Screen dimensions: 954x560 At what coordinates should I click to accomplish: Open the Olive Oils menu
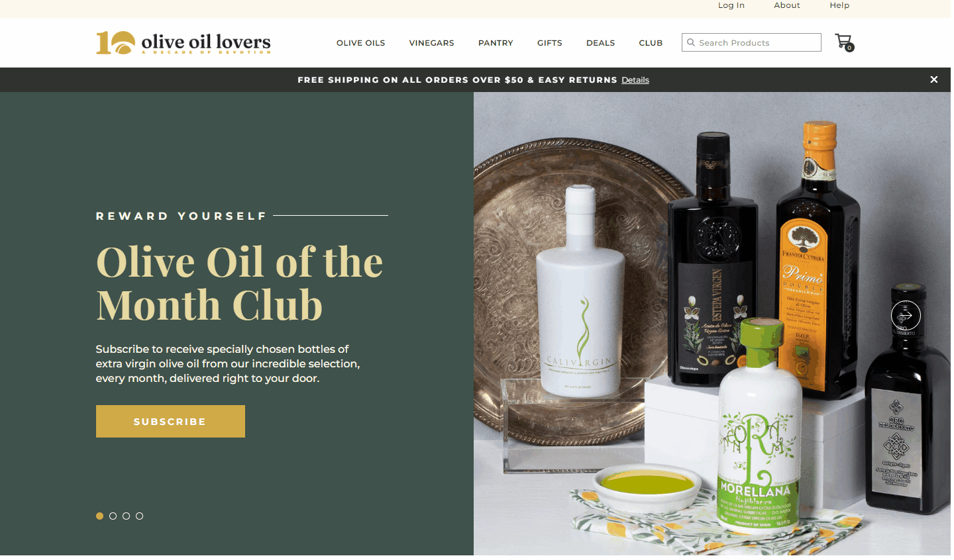point(360,43)
